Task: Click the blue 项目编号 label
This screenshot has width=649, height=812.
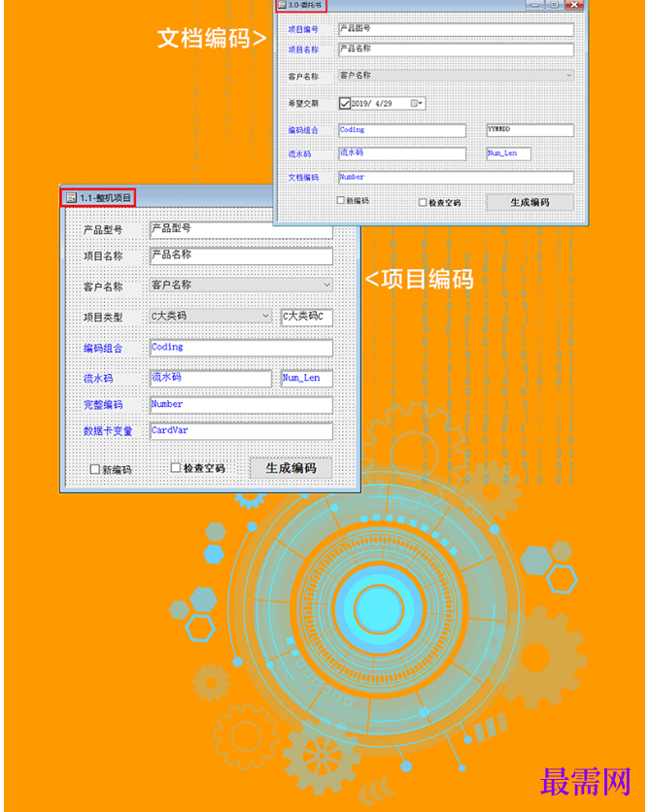Action: [303, 29]
